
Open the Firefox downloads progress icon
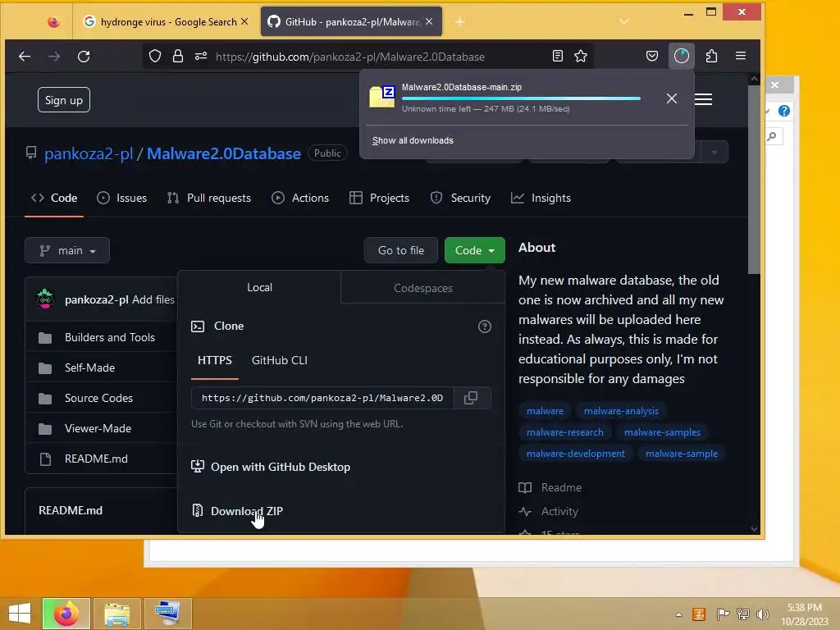tap(682, 57)
